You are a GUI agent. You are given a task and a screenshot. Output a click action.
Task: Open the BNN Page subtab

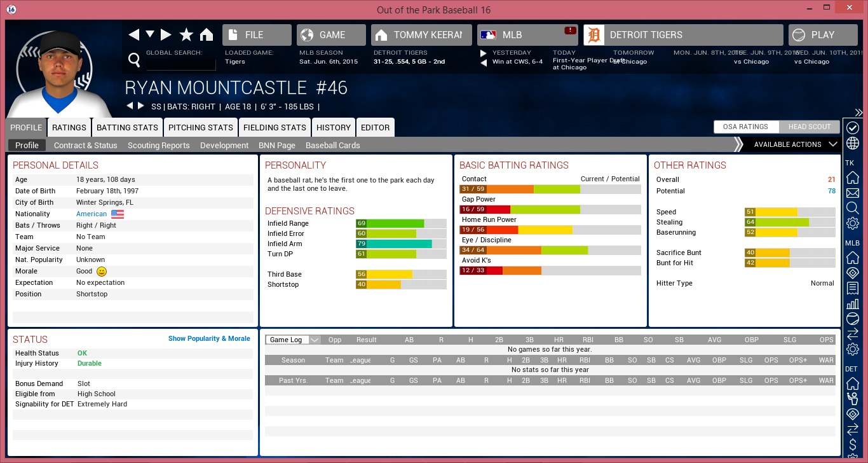[277, 145]
